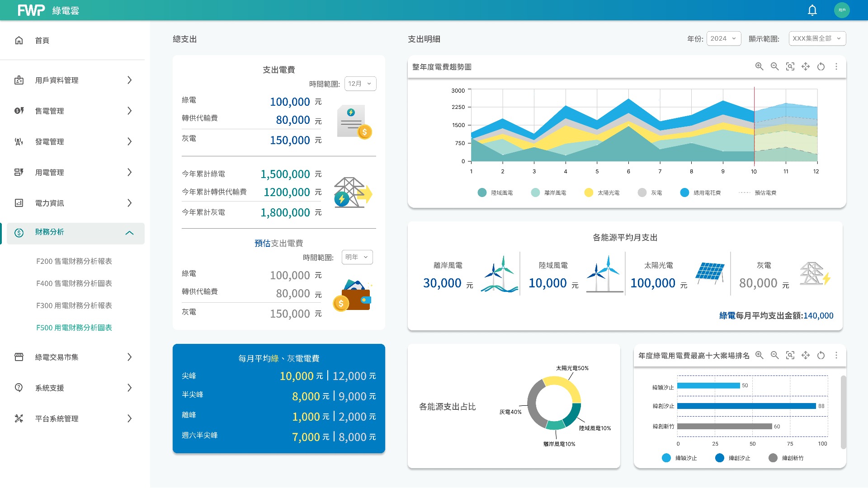Zoom in on annual electricity trend chart
Screen dimensions: 868x488
[x=759, y=67]
